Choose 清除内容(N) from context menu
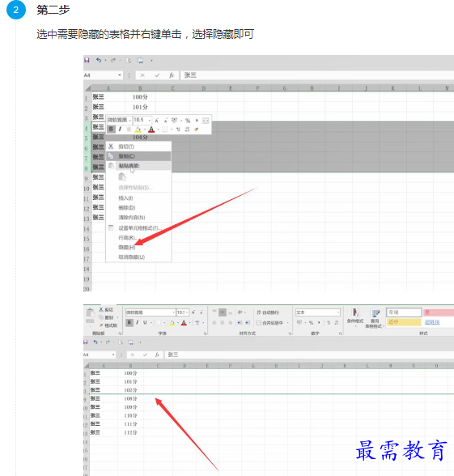Viewport: 454px width, 476px height. 138,218
